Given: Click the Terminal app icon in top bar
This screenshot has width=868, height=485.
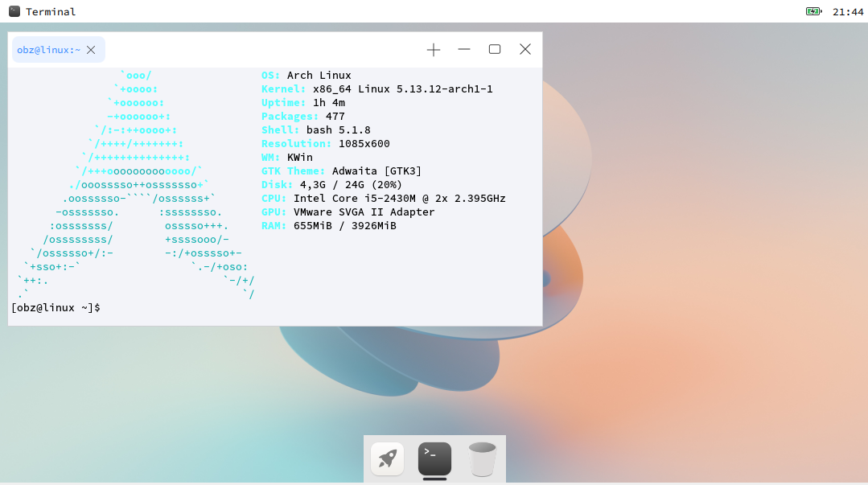Looking at the screenshot, I should coord(14,11).
